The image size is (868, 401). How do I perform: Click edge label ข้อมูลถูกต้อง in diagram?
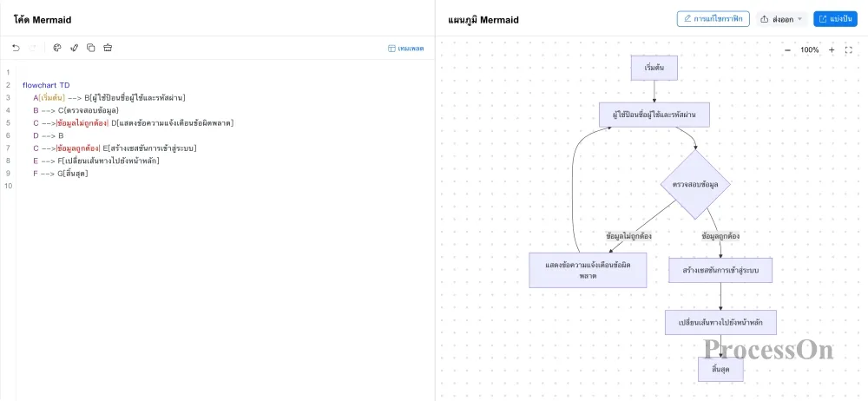click(x=720, y=235)
